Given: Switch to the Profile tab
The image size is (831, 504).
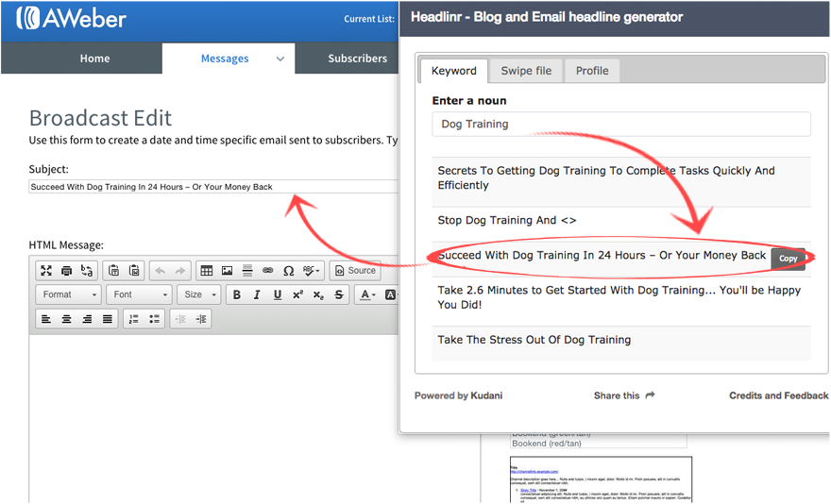Looking at the screenshot, I should tap(592, 71).
